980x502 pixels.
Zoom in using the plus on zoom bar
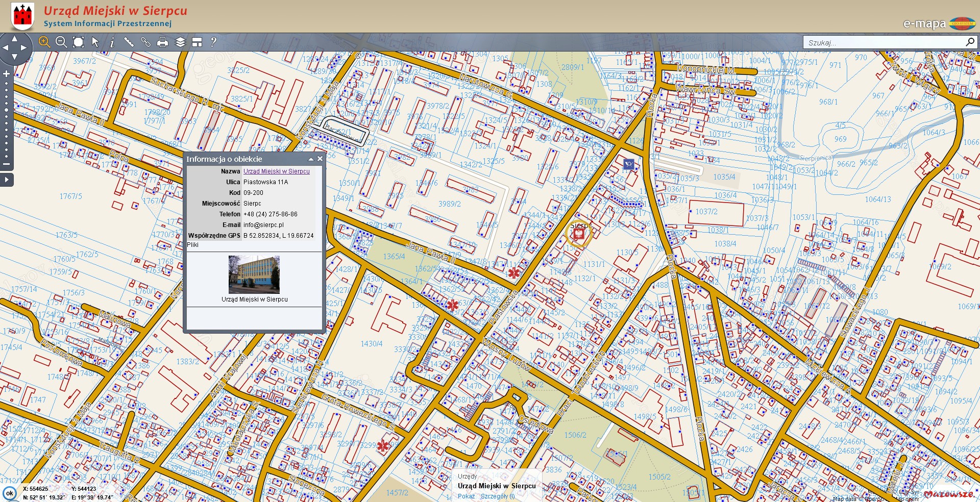(7, 74)
